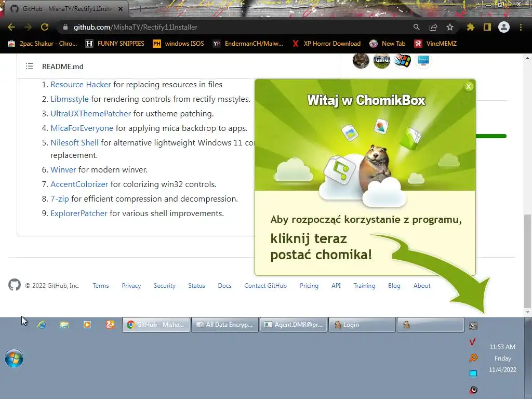The width and height of the screenshot is (532, 399).
Task: Click first contributor avatar
Action: pos(361,60)
